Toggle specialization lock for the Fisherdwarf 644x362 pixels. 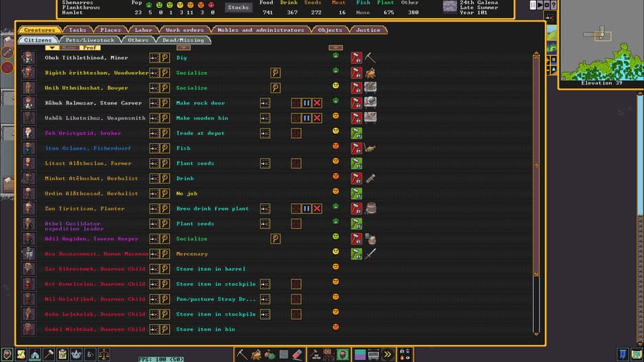coord(356,148)
